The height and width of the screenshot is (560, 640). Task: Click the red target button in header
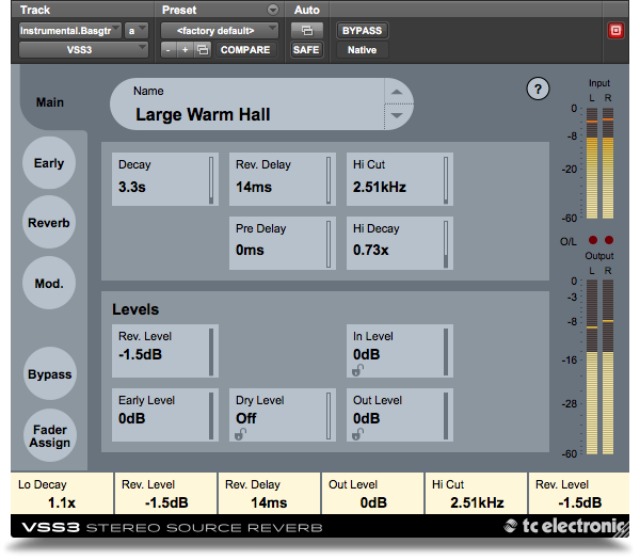[x=616, y=31]
